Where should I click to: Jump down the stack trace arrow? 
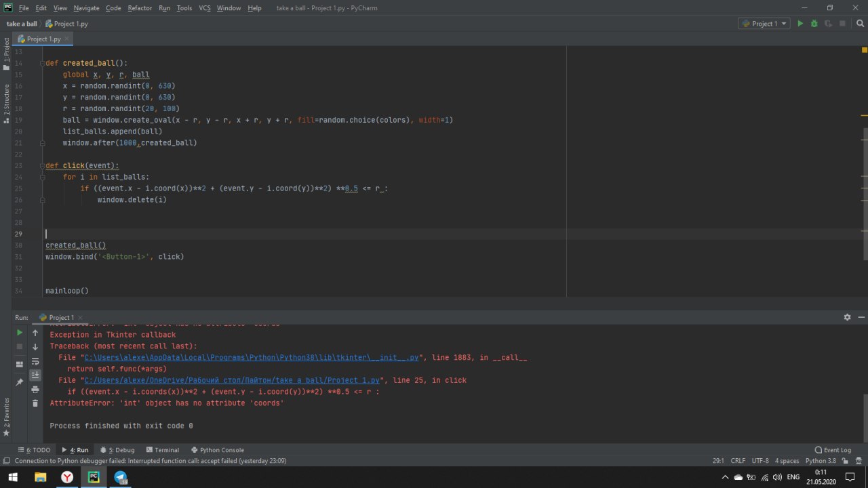[x=35, y=347]
